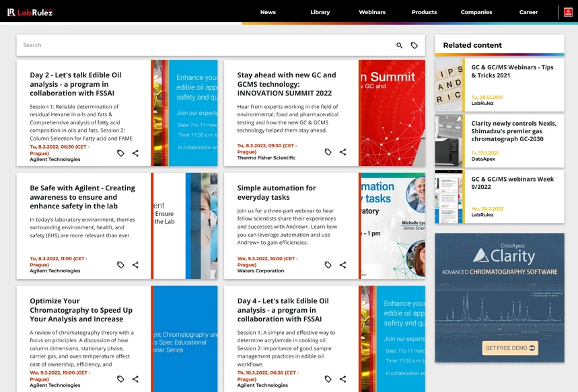Tag icon on Optimize Your Chromatography card
The height and width of the screenshot is (392, 578).
point(120,379)
